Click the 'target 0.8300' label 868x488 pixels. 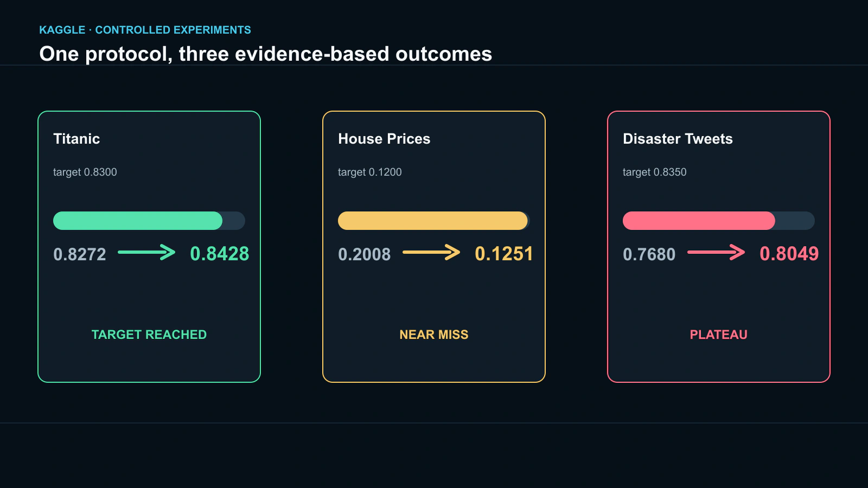tap(85, 172)
